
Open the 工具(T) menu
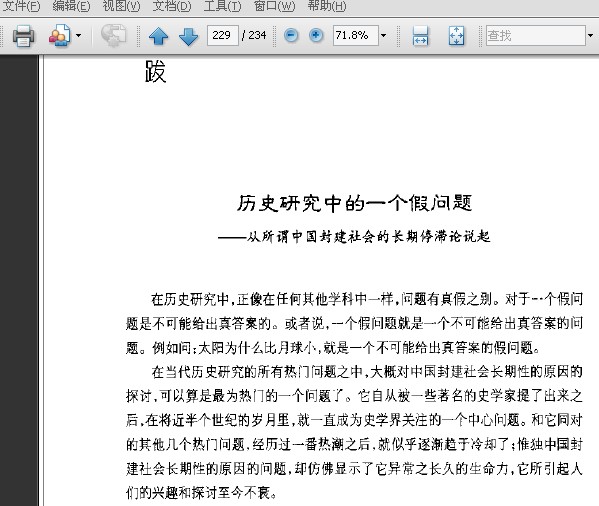click(222, 6)
